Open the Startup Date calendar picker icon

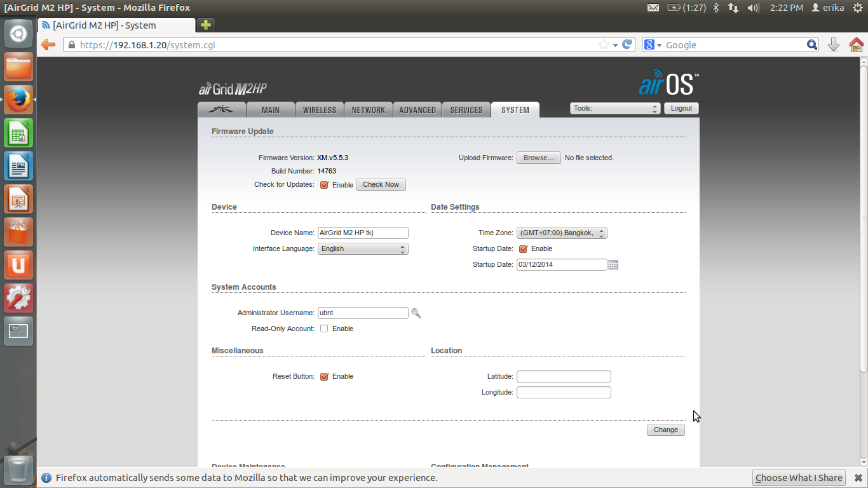[613, 264]
